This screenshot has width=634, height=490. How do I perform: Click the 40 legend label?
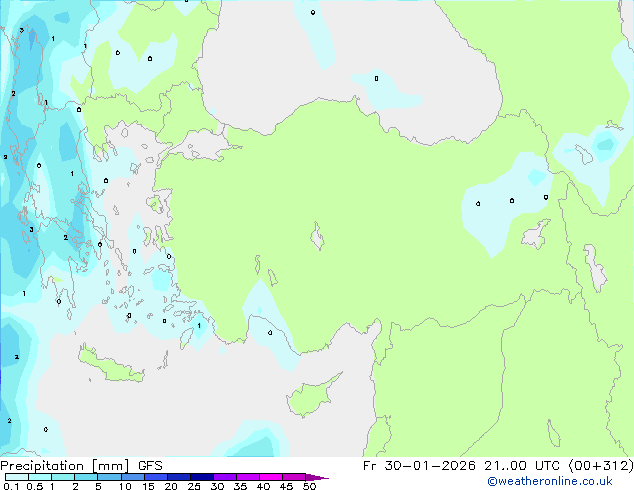click(x=263, y=486)
